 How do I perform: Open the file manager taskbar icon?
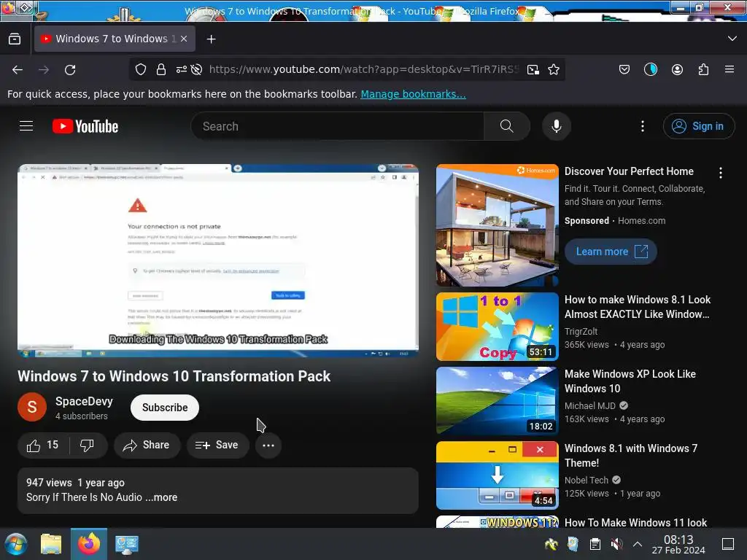point(51,544)
